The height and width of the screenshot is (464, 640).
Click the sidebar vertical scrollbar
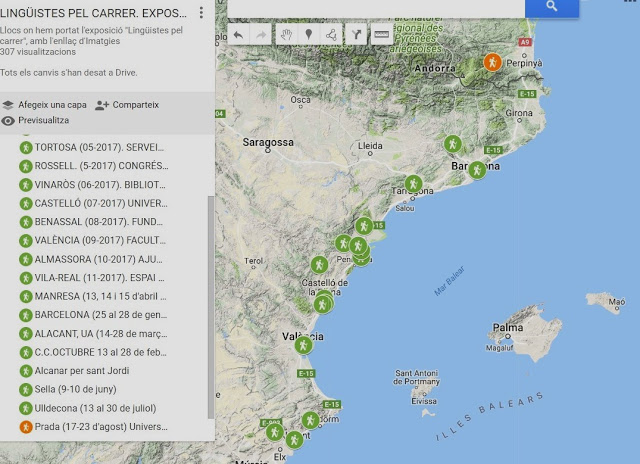click(211, 307)
